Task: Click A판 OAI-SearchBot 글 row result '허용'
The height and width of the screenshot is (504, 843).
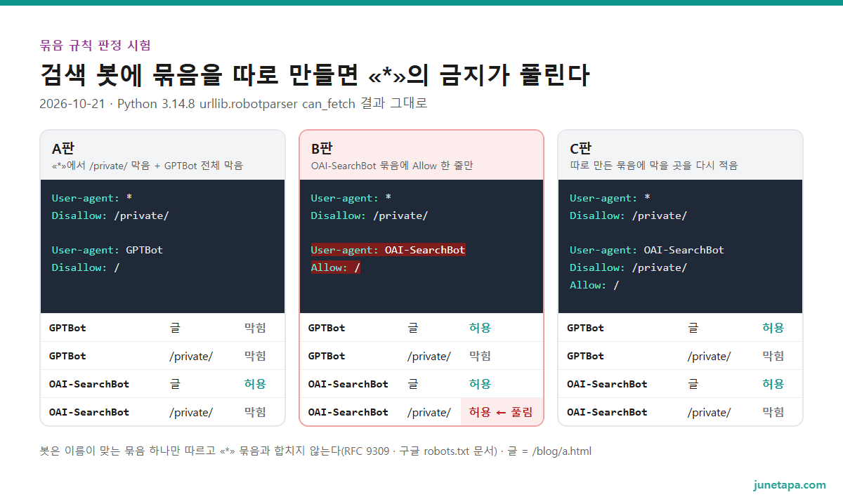Action: click(x=255, y=384)
